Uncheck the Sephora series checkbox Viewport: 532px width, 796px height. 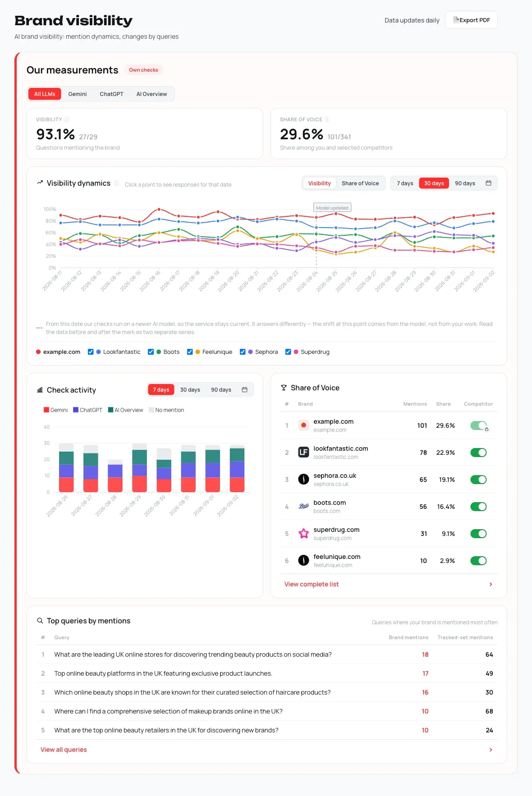[x=243, y=352]
